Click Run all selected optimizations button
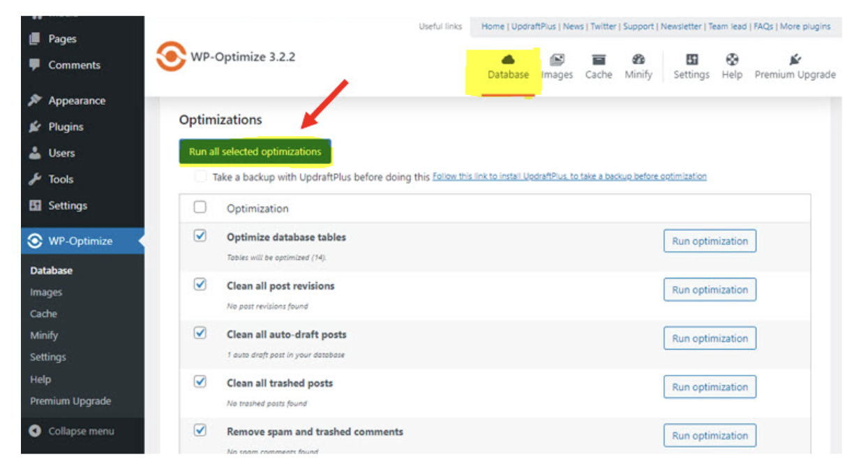The image size is (868, 476). [x=255, y=152]
